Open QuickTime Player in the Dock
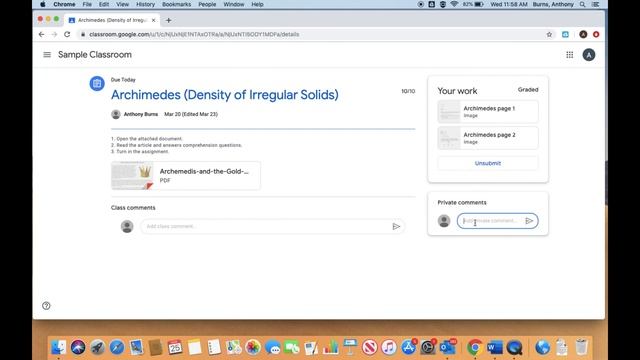This screenshot has width=640, height=360. 514,347
